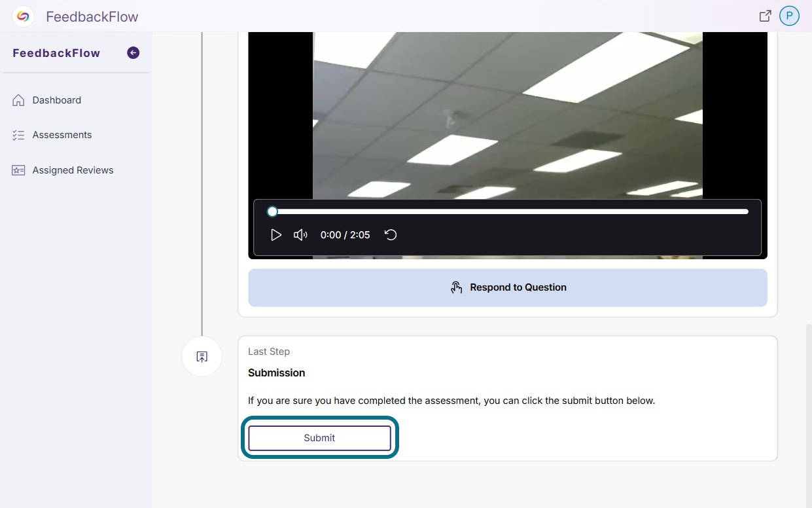Click the Submission heading

[x=276, y=373]
